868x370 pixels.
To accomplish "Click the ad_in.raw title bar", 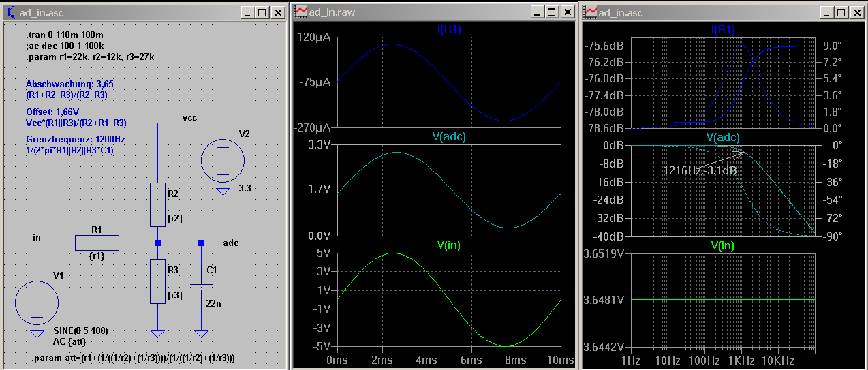I will (x=433, y=12).
